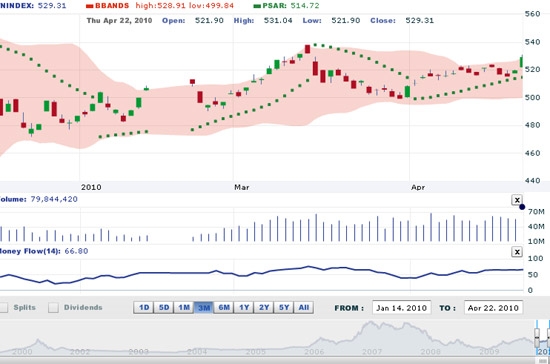Image resolution: width=550 pixels, height=364 pixels.
Task: Click the Volume value 79,844,420
Action: [54, 199]
